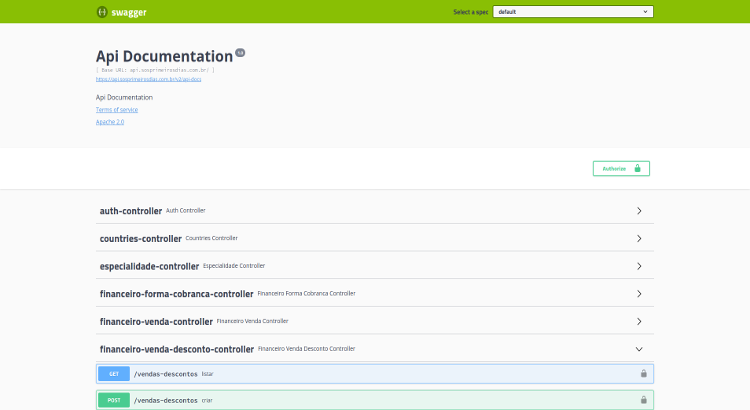Open the Select a spec dropdown
750x410 pixels.
point(573,11)
